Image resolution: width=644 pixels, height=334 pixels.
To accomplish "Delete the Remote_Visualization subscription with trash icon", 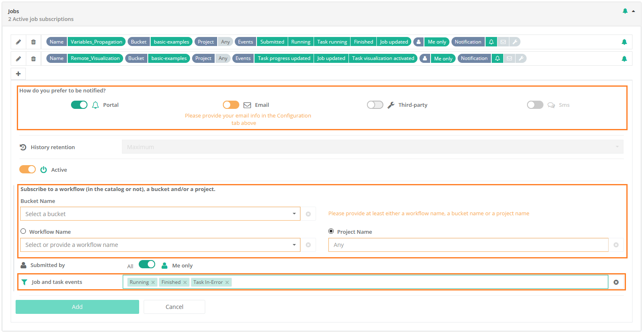I will point(34,59).
